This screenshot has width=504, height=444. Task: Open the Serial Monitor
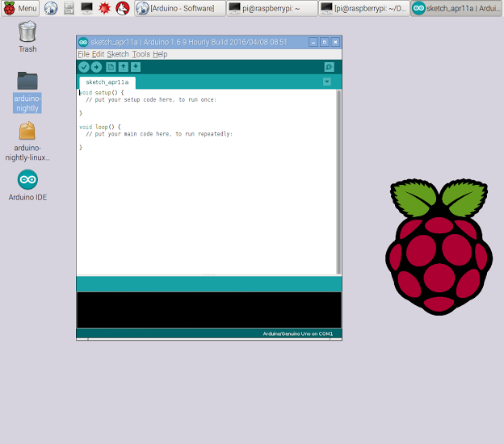(329, 67)
